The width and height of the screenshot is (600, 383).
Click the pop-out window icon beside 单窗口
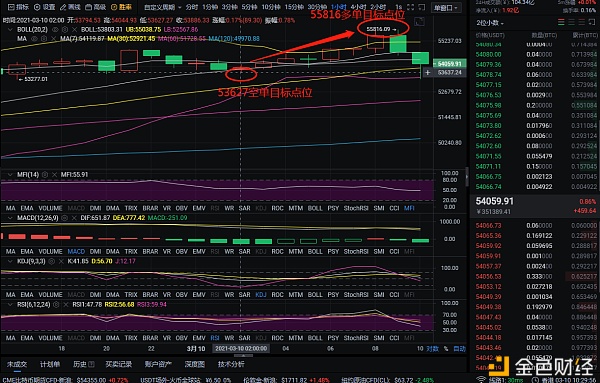tap(421, 7)
